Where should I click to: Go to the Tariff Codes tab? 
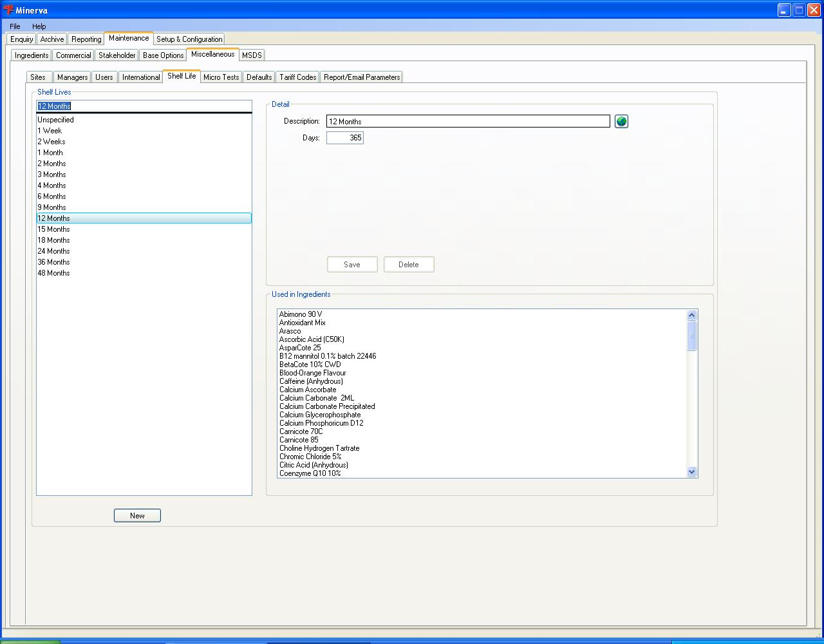pos(298,77)
